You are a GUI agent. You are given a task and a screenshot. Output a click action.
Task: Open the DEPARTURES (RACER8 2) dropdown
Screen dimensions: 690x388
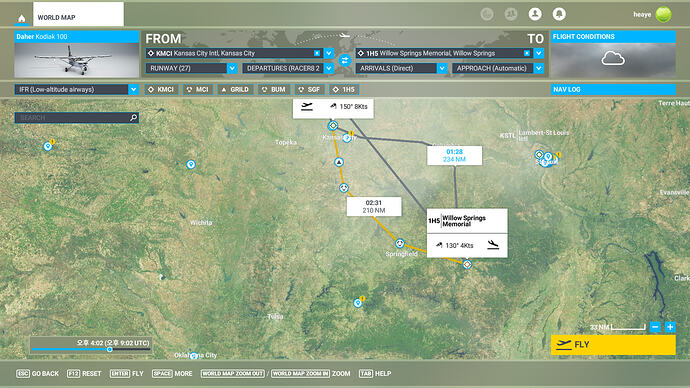(288, 68)
